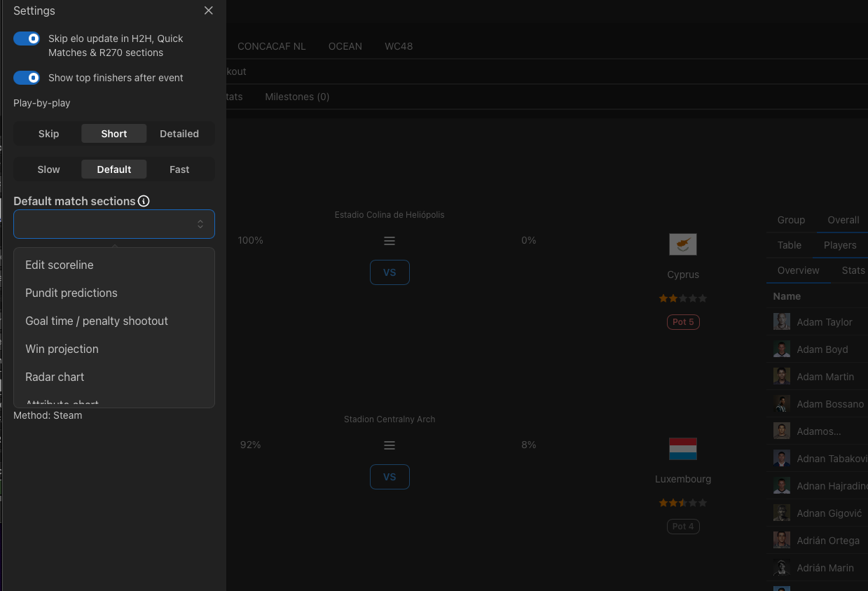Sort players by Name column header
Screen dimensions: 868x591
(787, 296)
